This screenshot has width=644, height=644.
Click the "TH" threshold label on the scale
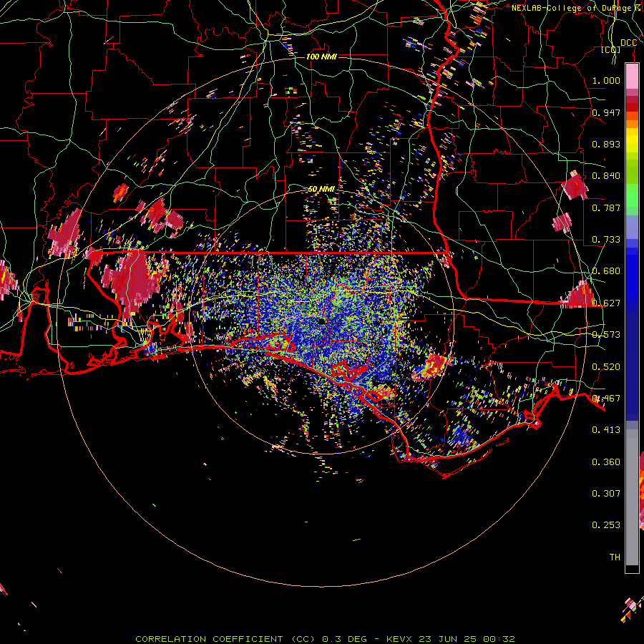(x=615, y=557)
